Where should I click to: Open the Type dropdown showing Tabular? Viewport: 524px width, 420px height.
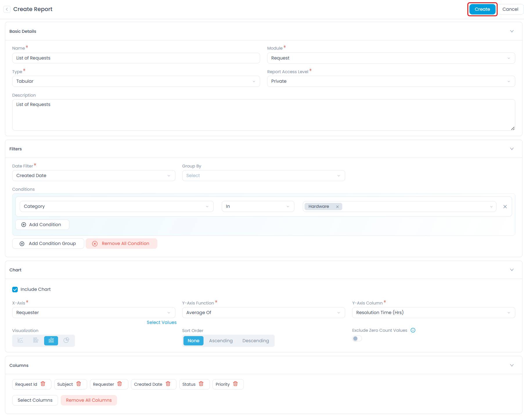(136, 81)
